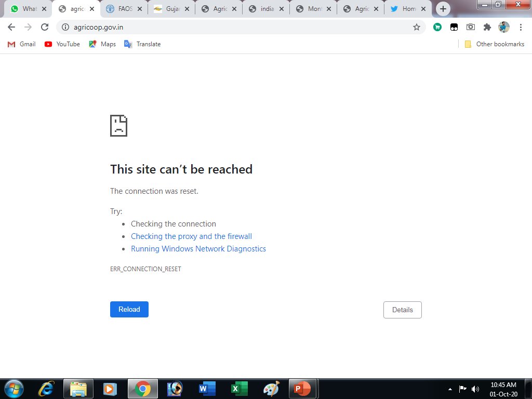The image size is (532, 399).
Task: Open the Windows Start menu
Action: 14,389
